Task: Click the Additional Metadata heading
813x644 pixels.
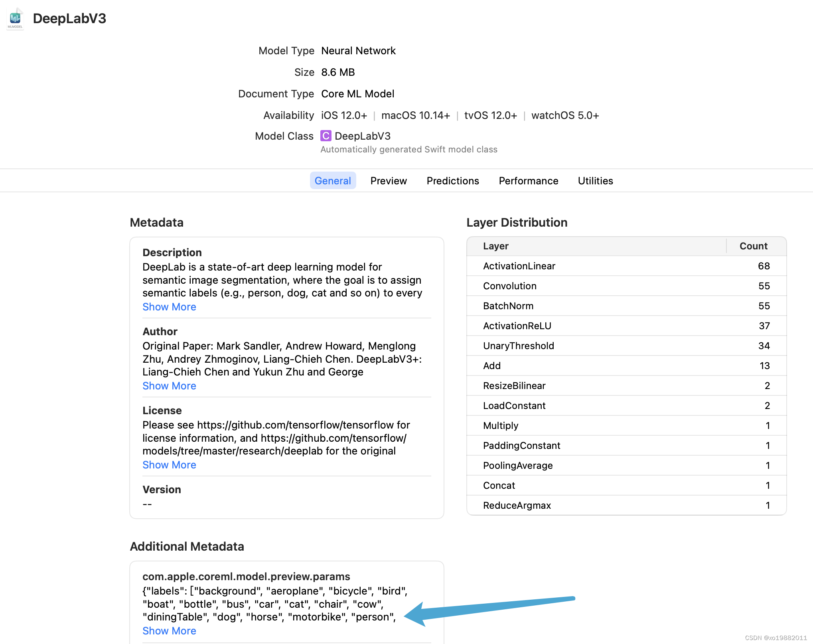Action: (x=187, y=547)
